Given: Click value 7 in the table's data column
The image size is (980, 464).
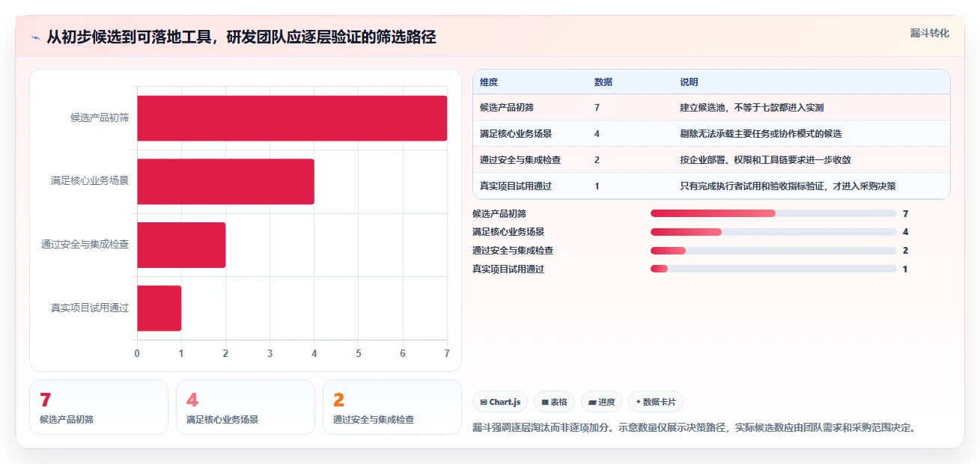Looking at the screenshot, I should click(597, 108).
